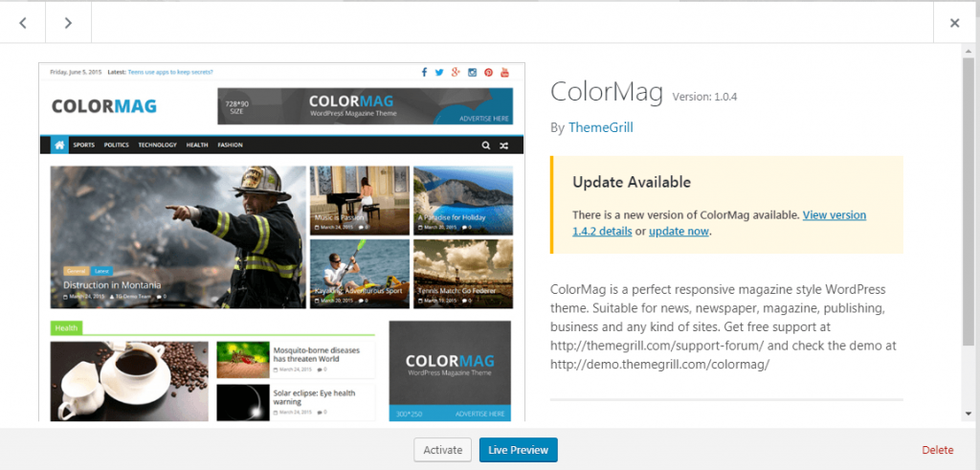980x470 pixels.
Task: Click the home icon in preview menu
Action: (x=59, y=145)
